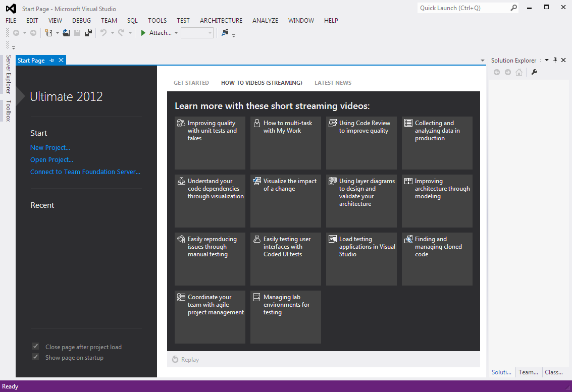The image size is (572, 392).
Task: Click the Replay circular arrow icon
Action: [175, 360]
